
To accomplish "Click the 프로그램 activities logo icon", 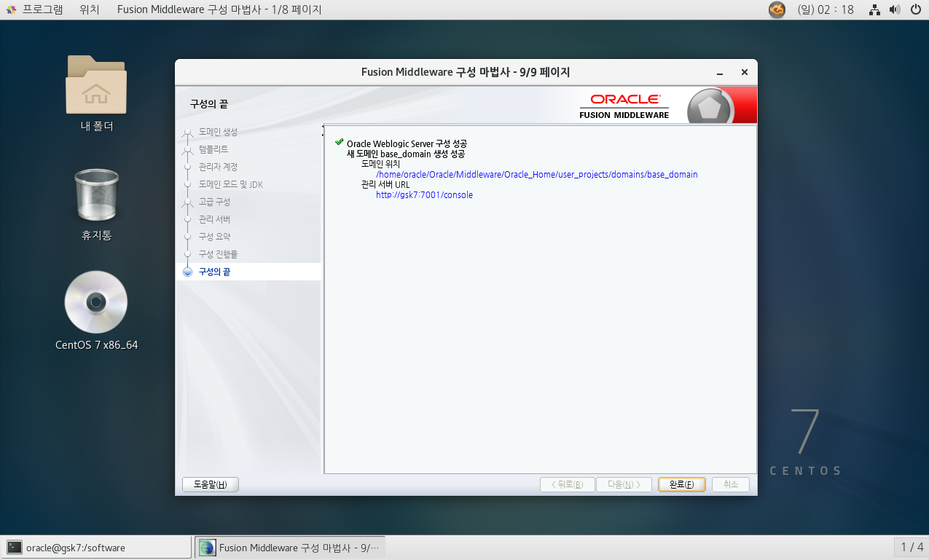I will [x=11, y=9].
